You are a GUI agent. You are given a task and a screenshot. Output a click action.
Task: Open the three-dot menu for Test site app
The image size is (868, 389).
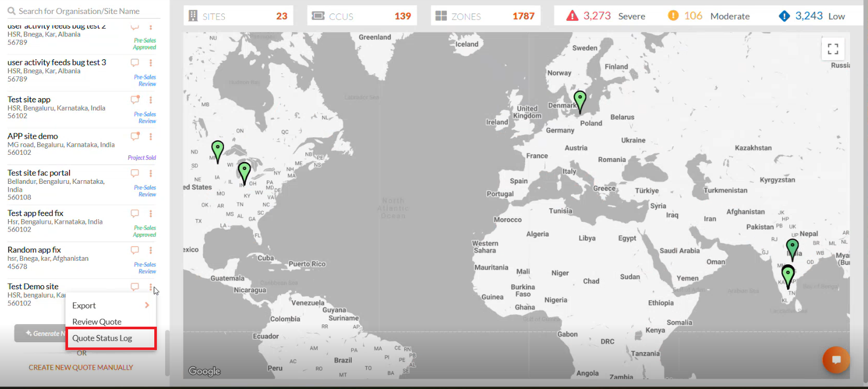(151, 100)
